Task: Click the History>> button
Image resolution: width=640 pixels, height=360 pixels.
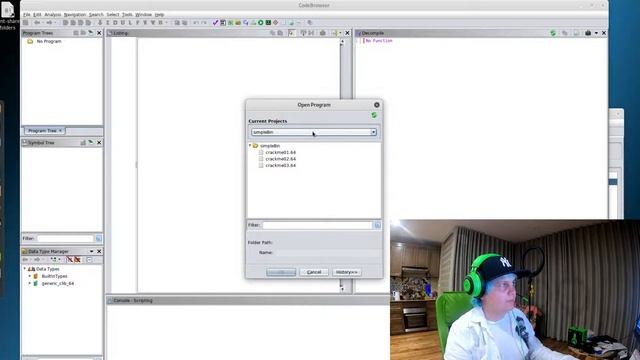Action: (x=347, y=272)
